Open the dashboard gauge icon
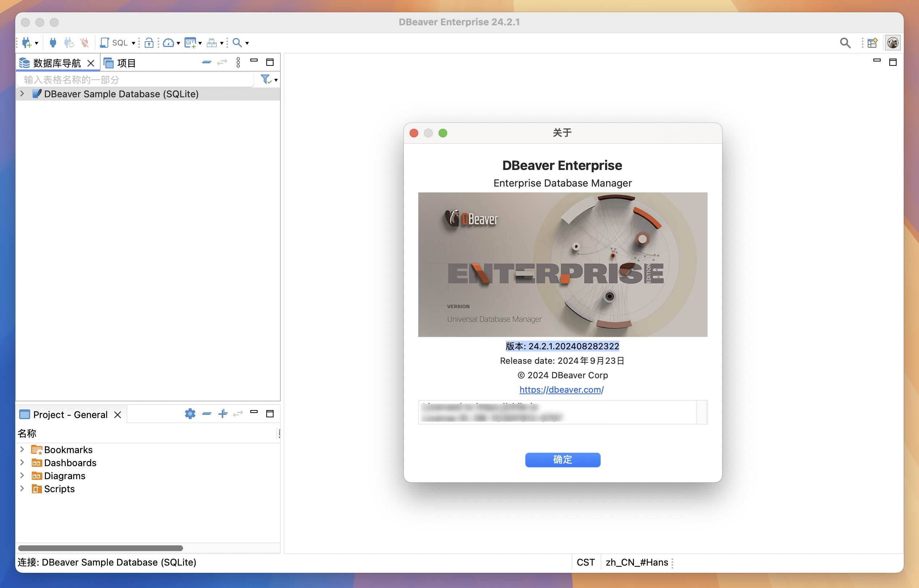The image size is (919, 588). 169,43
